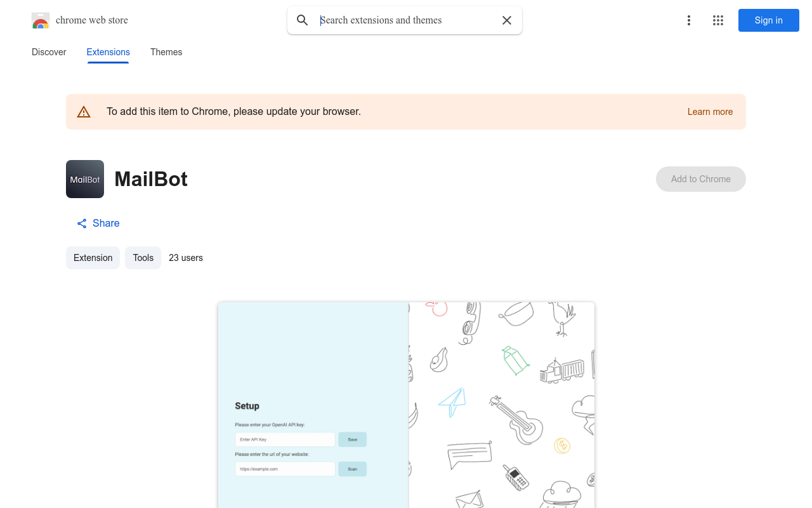Open the three-dot more options menu

click(x=688, y=20)
